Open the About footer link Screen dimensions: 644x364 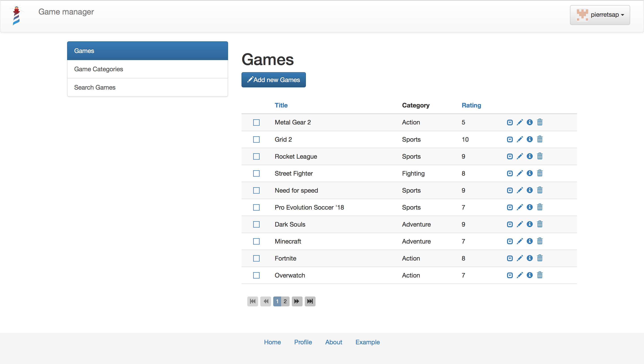point(333,342)
